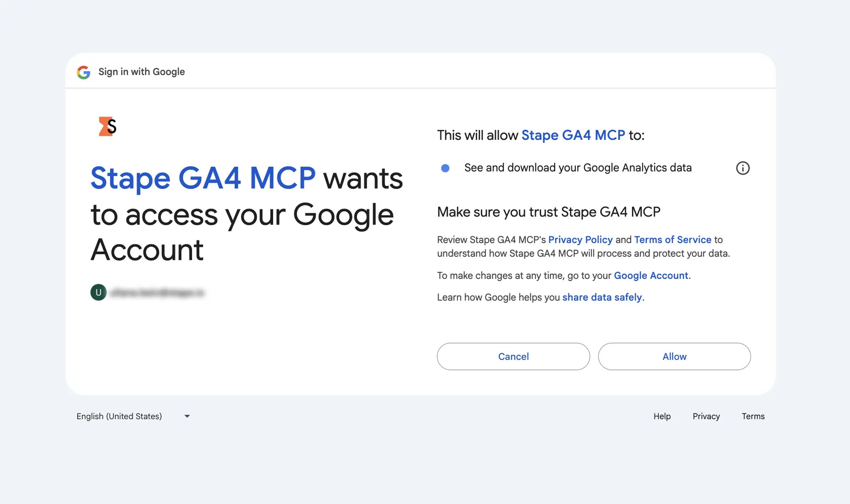The image size is (850, 504).
Task: Click the Google Account link
Action: coord(651,275)
